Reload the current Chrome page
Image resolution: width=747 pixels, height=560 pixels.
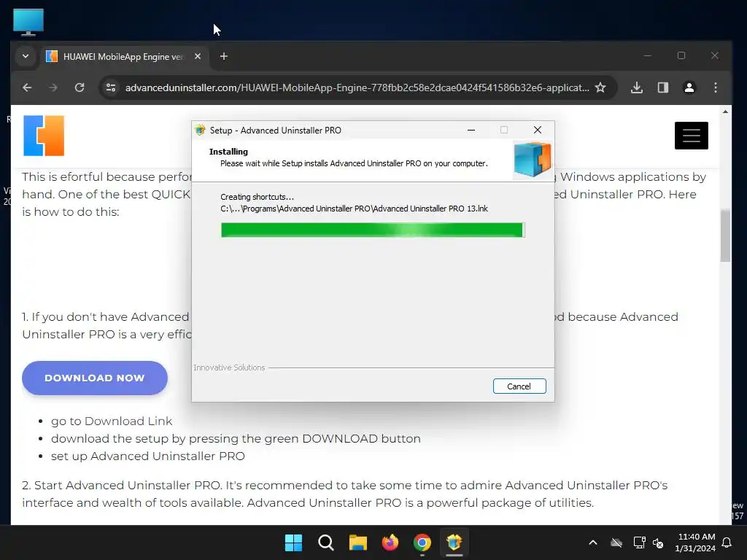(x=80, y=87)
